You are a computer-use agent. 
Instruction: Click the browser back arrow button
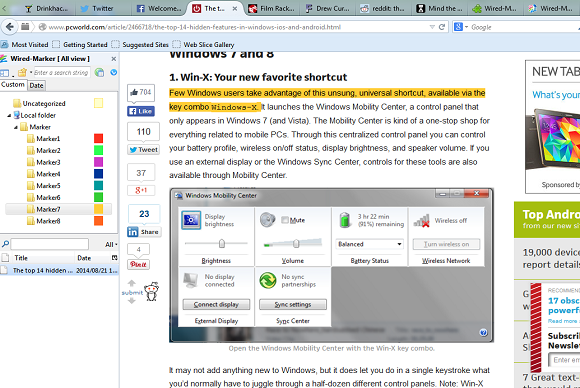(x=10, y=27)
